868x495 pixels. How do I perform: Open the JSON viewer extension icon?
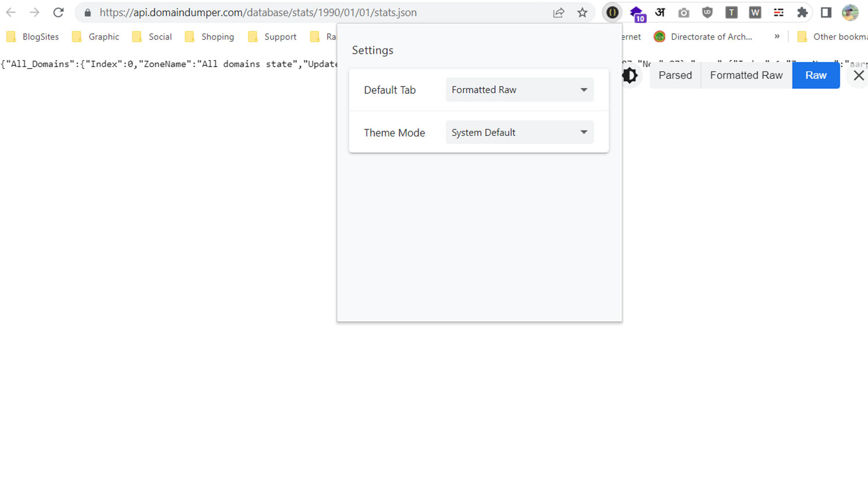tap(612, 12)
